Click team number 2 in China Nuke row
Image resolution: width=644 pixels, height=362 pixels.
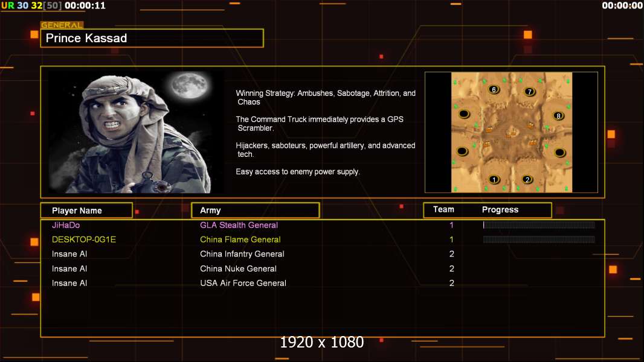tap(451, 268)
